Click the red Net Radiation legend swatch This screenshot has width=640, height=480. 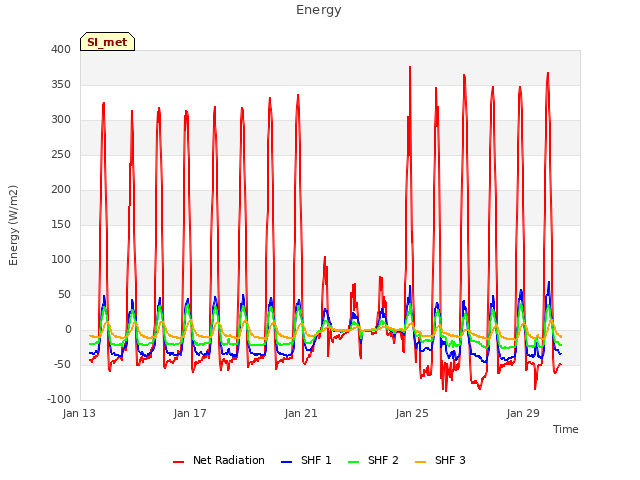coord(178,462)
